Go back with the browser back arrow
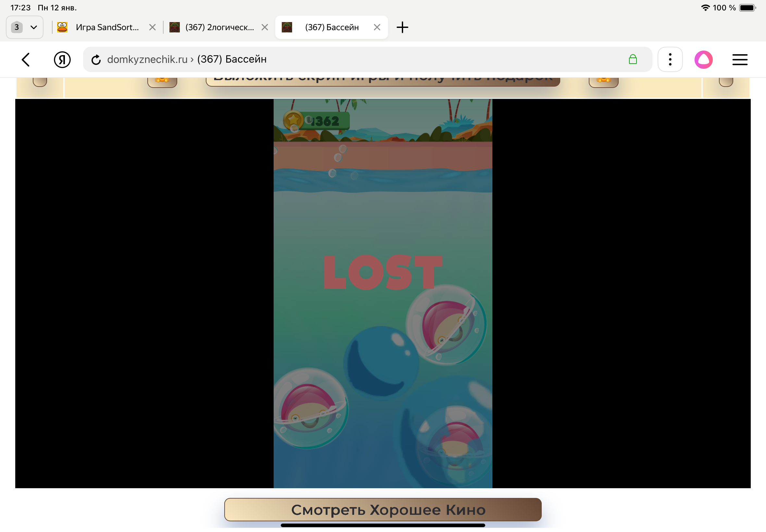The height and width of the screenshot is (532, 766). point(26,60)
